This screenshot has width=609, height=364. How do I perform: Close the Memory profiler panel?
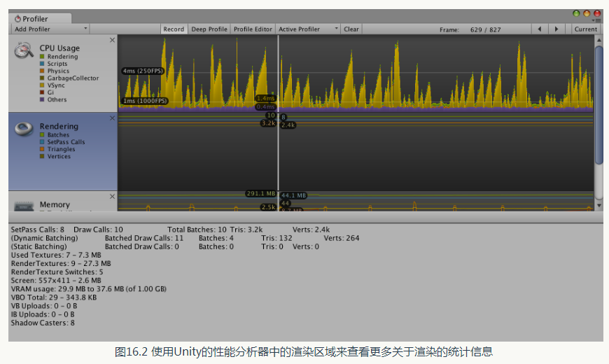click(112, 197)
